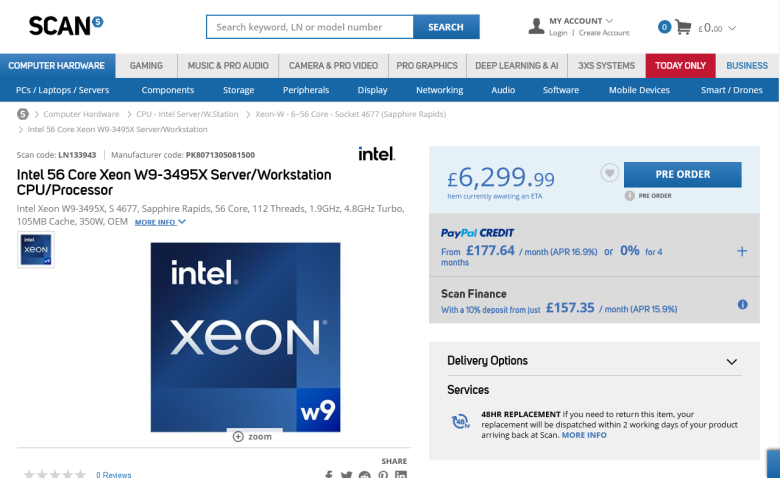This screenshot has height=478, width=780.
Task: Select Music & Pro Audio tab
Action: (x=228, y=66)
